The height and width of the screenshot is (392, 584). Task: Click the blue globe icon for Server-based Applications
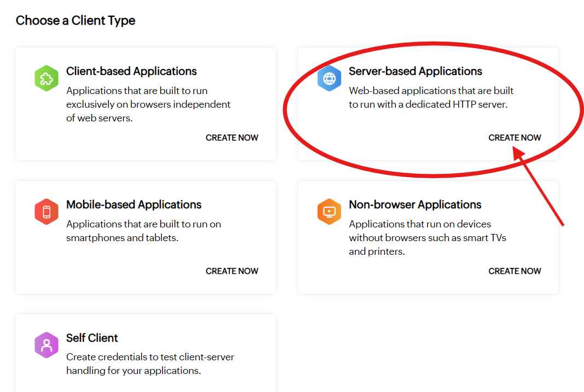coord(329,79)
